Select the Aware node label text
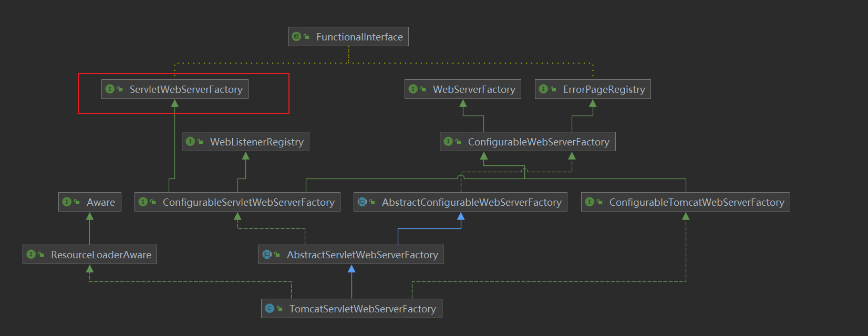 [x=101, y=202]
